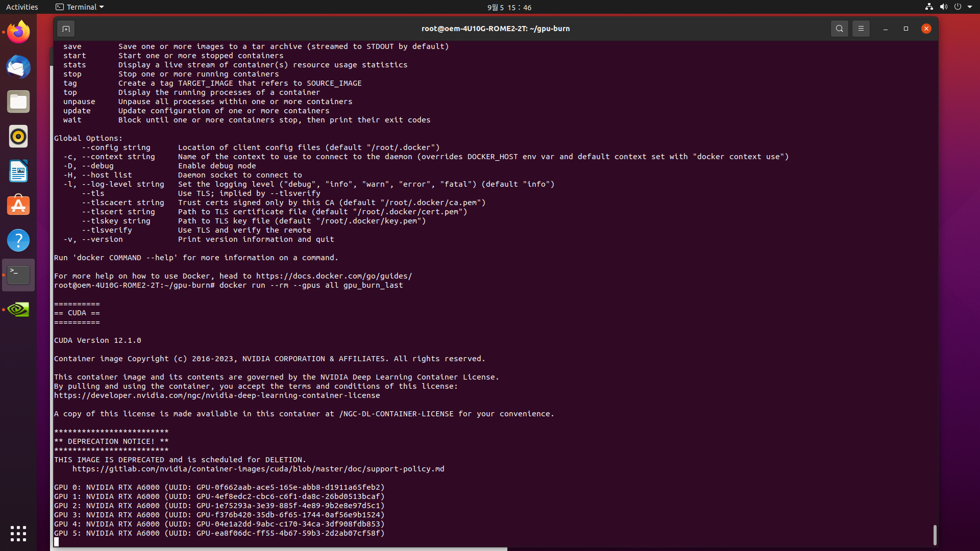Viewport: 980px width, 551px height.
Task: Open the volume speaker icon in top bar
Action: click(943, 7)
